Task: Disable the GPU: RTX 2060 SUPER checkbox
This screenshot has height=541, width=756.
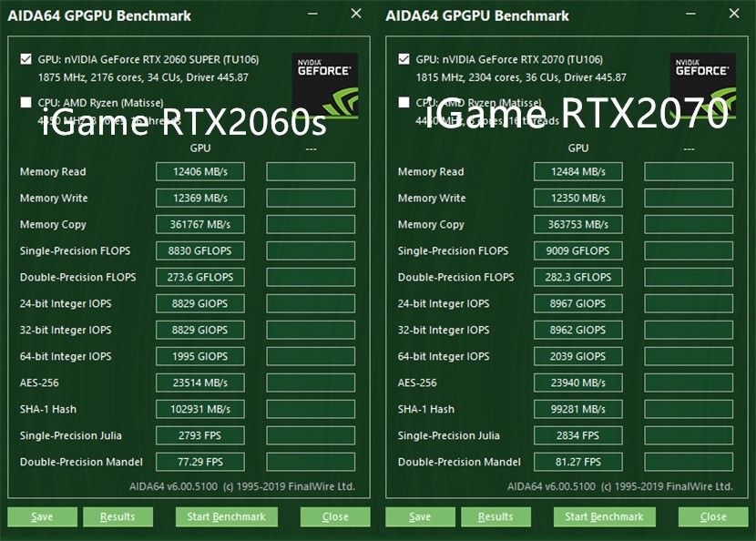Action: coord(25,58)
